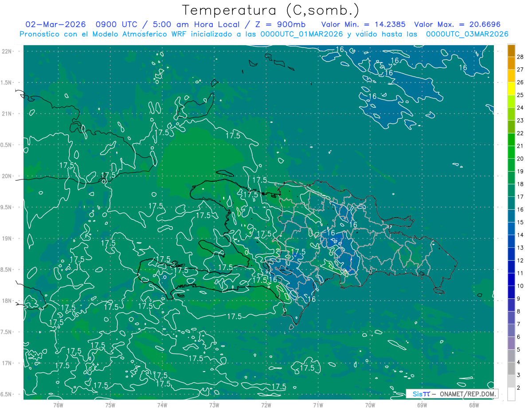Click the green legend swatch between 20 and 21

(x=511, y=153)
